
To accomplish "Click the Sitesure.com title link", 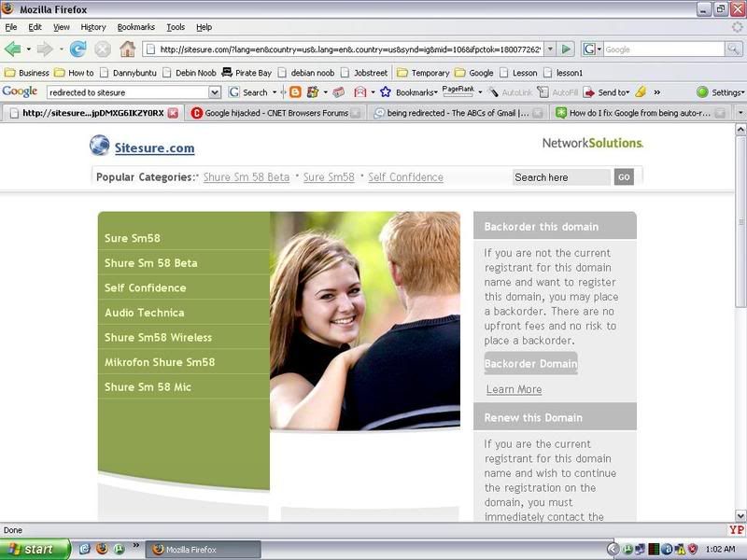I will point(154,147).
